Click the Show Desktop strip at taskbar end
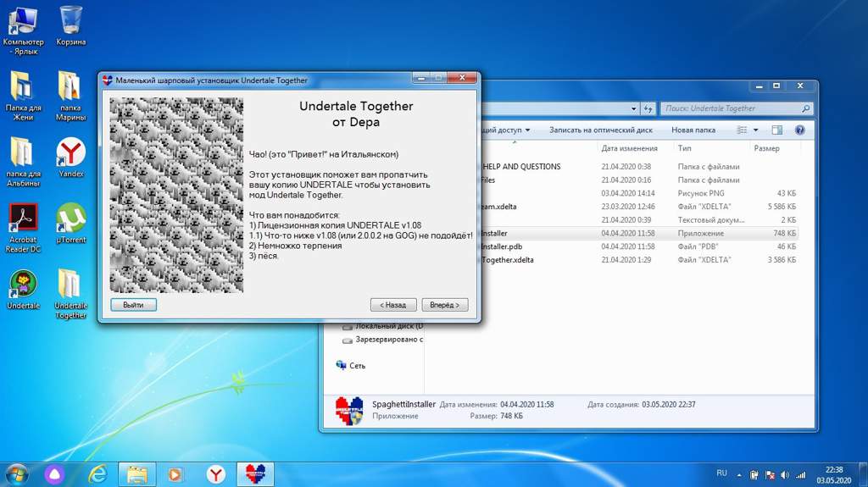868x487 pixels. coord(863,475)
